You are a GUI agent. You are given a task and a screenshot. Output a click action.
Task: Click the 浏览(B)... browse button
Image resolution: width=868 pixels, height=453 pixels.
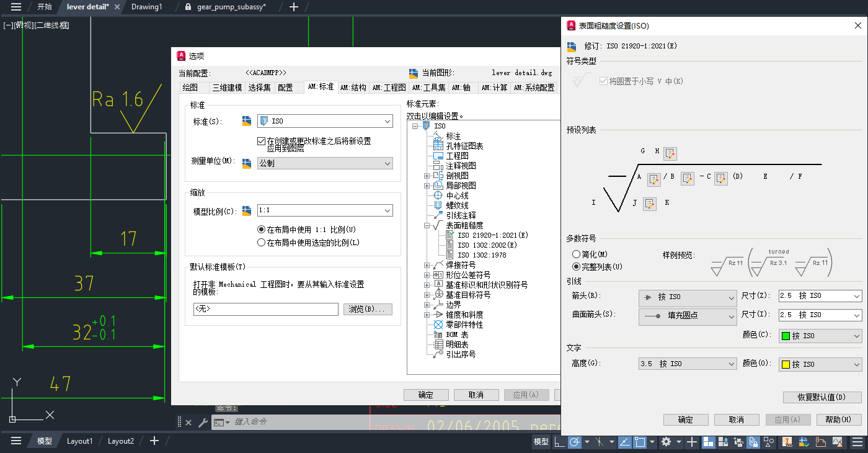(368, 309)
